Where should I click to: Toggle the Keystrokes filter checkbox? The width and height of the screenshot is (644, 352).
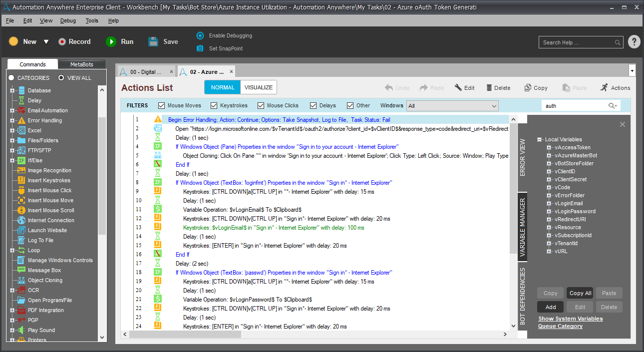tap(214, 105)
